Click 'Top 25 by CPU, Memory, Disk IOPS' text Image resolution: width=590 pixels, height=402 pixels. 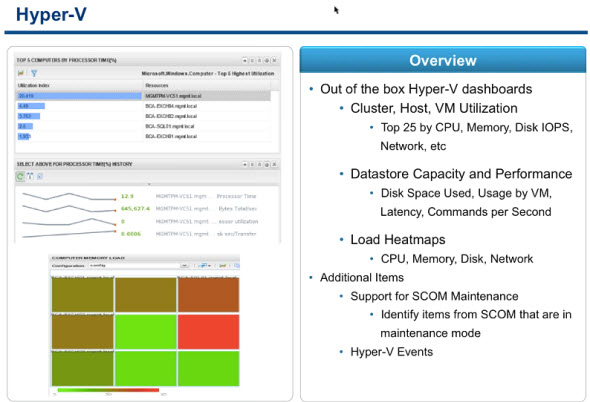click(476, 128)
